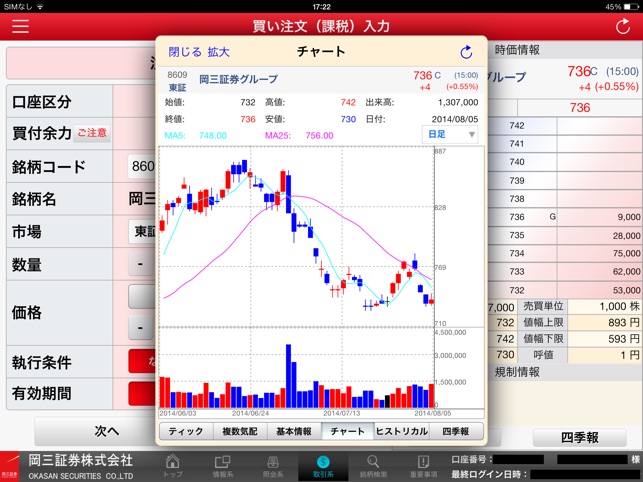The image size is (643, 482).
Task: Close the chart popup with 閉じる
Action: tap(185, 52)
